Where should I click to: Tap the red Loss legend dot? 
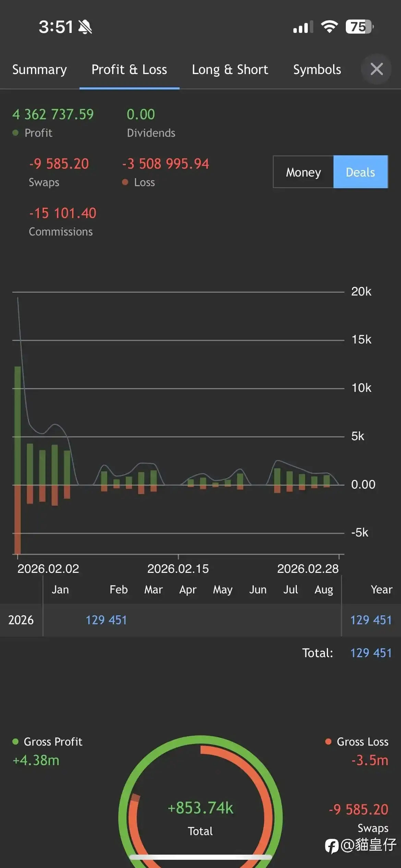pyautogui.click(x=125, y=182)
